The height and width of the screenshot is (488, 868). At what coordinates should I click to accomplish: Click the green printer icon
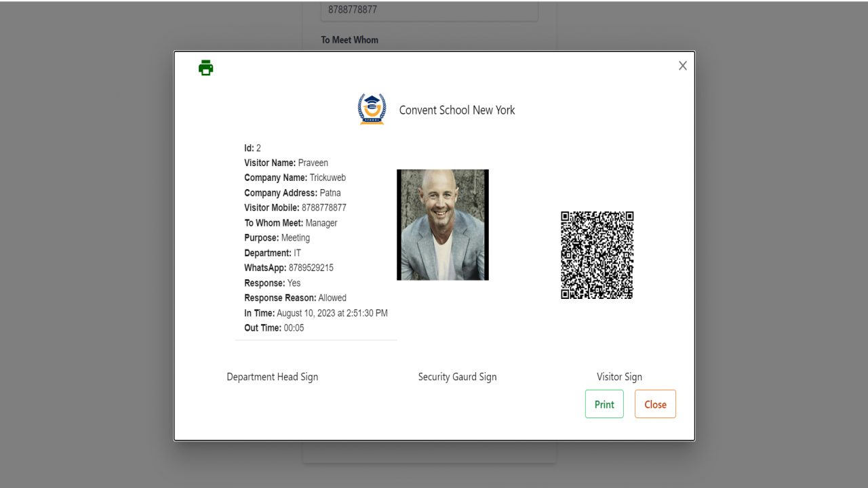pos(206,68)
